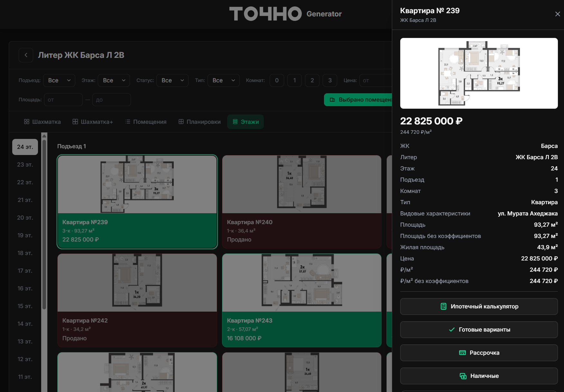Expand the Тип dropdown filter
The height and width of the screenshot is (392, 564).
[224, 80]
